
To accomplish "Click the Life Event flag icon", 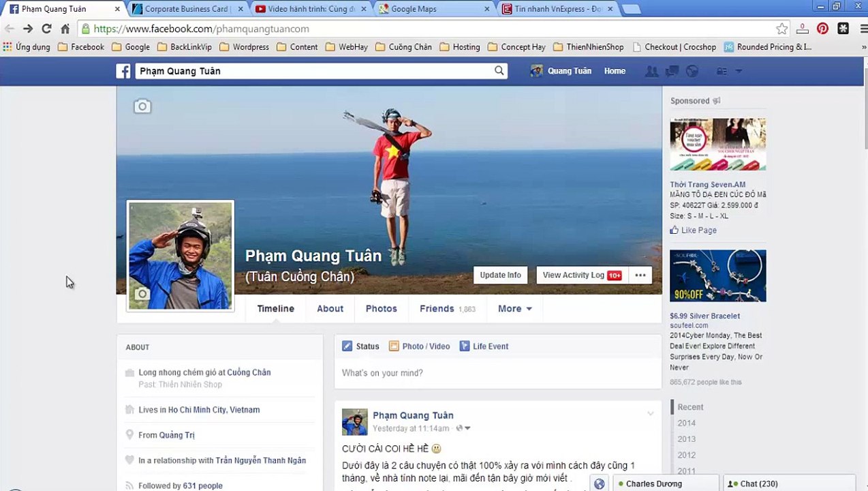I will (x=465, y=346).
